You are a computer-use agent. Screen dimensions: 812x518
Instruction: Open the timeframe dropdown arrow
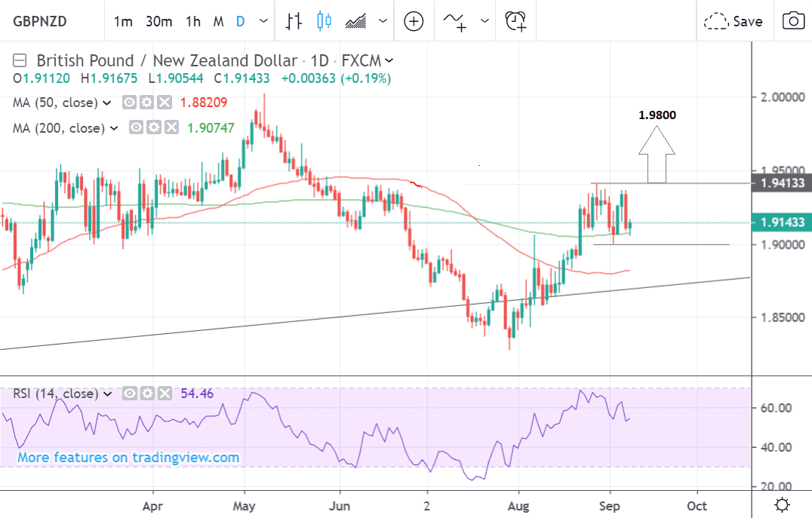click(263, 21)
